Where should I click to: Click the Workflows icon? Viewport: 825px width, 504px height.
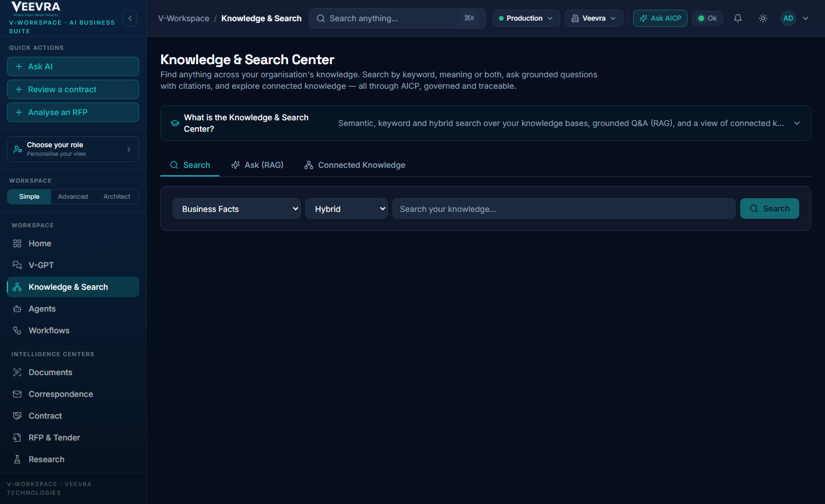coord(17,330)
